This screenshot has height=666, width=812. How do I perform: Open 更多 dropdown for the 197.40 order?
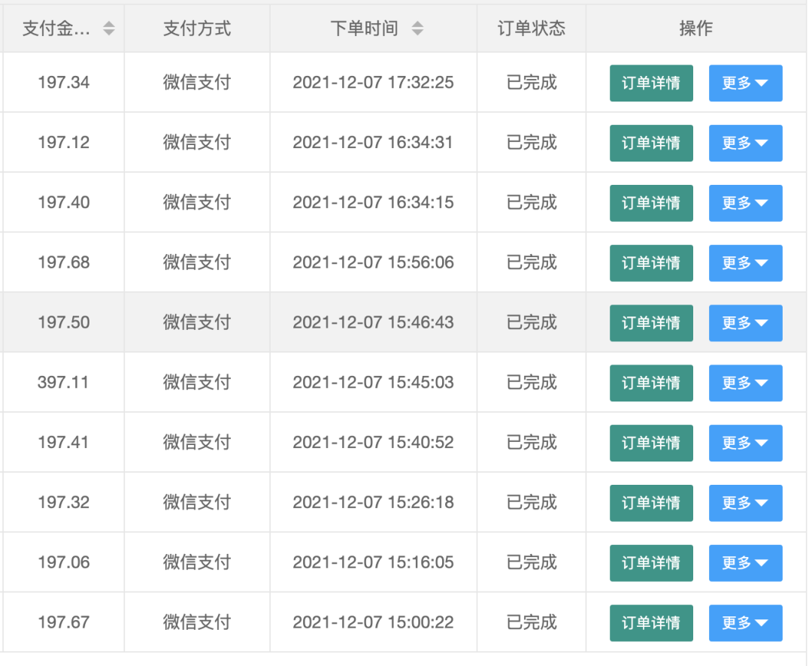[745, 203]
